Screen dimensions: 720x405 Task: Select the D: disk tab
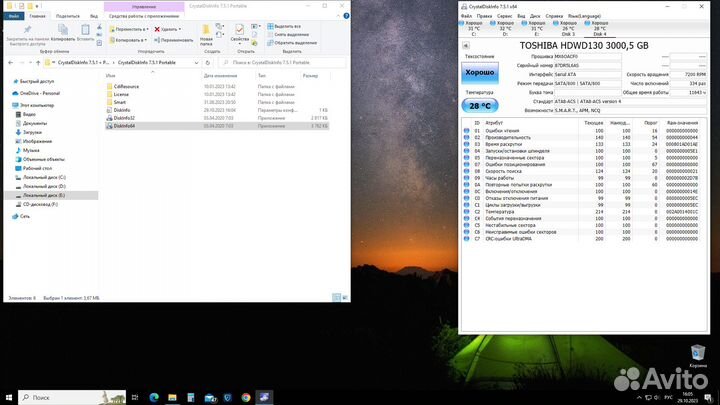point(504,28)
